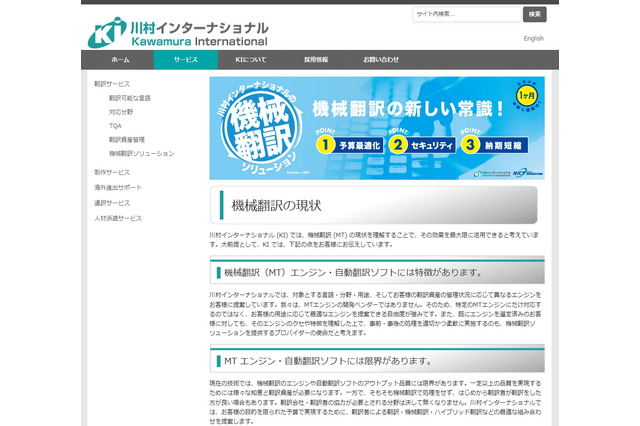Open 翻訳資産管理 sidebar link
640x426 pixels.
point(127,140)
